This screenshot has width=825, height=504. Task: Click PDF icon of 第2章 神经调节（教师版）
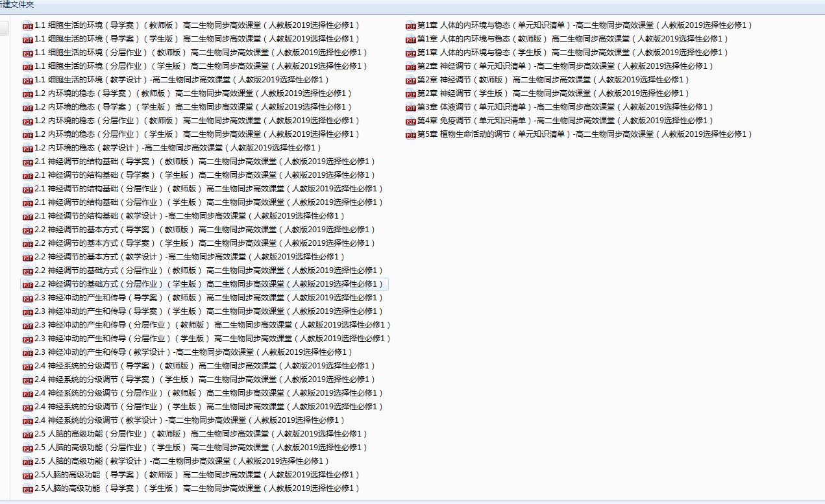410,80
